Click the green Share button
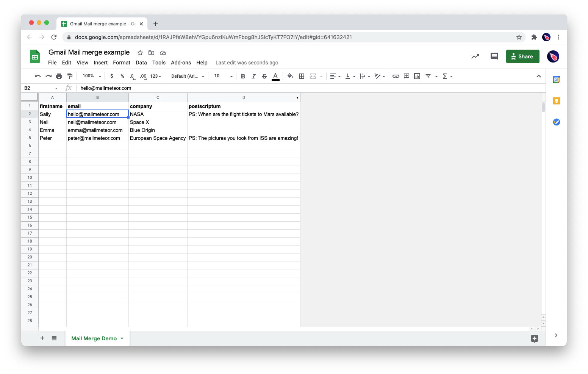 pyautogui.click(x=522, y=56)
